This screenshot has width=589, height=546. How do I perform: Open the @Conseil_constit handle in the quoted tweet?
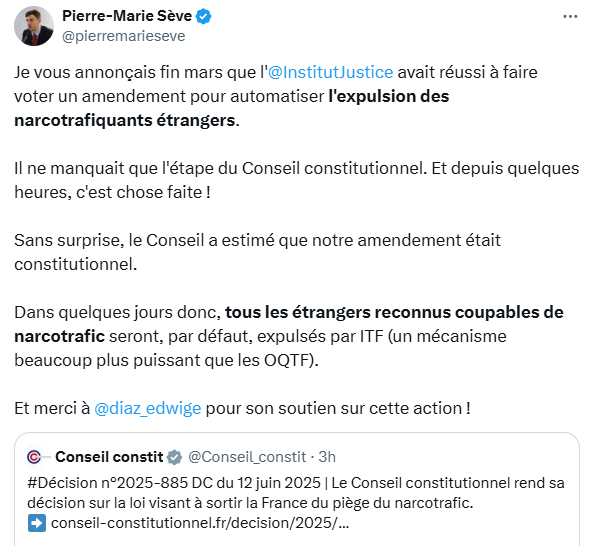pyautogui.click(x=247, y=457)
